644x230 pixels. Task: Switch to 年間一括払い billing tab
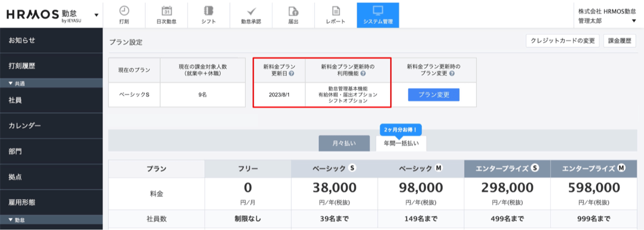click(x=401, y=143)
